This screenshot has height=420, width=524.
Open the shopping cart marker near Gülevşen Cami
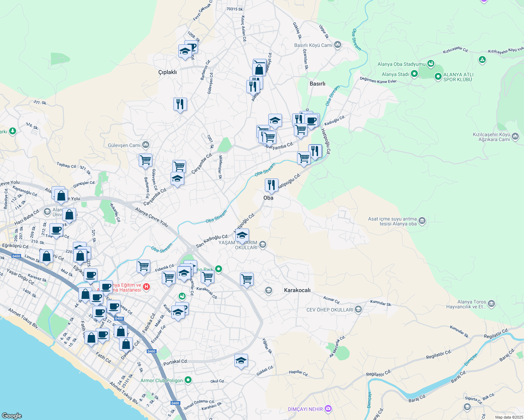pos(145,160)
